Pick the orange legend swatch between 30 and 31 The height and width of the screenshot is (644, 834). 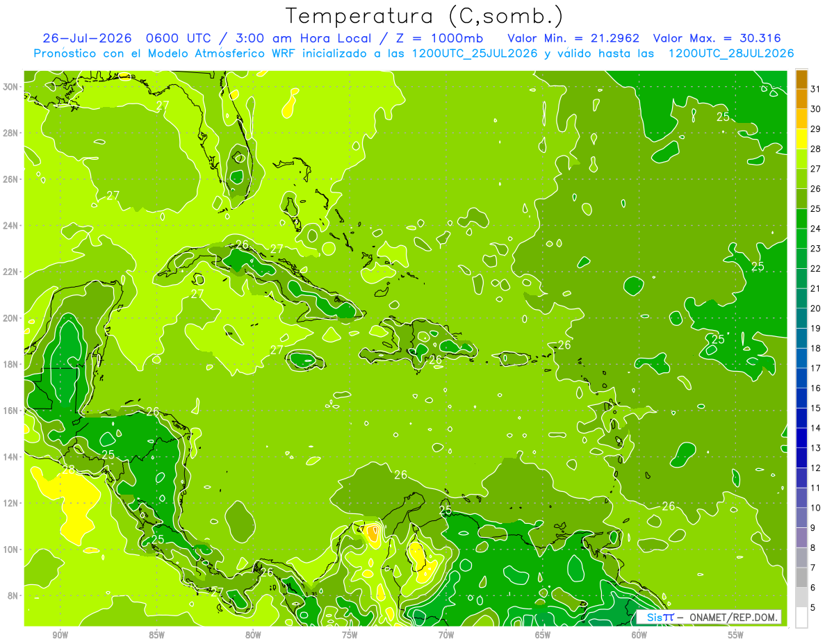pos(801,99)
